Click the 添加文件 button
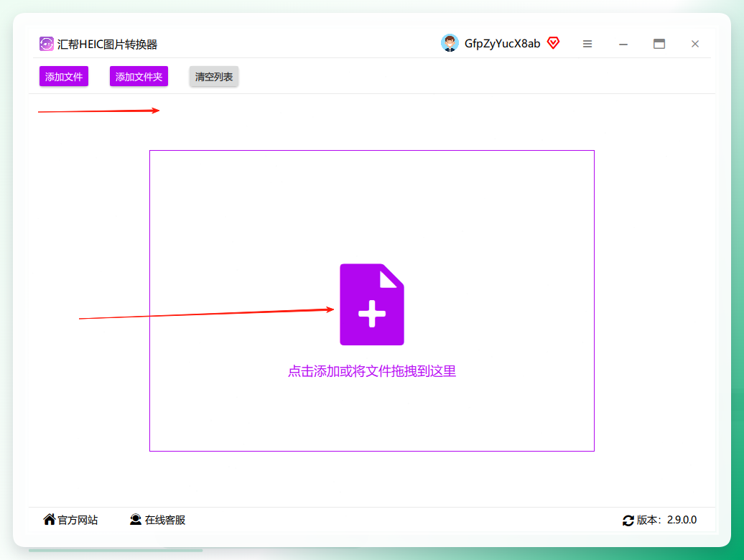The height and width of the screenshot is (560, 744). [64, 76]
